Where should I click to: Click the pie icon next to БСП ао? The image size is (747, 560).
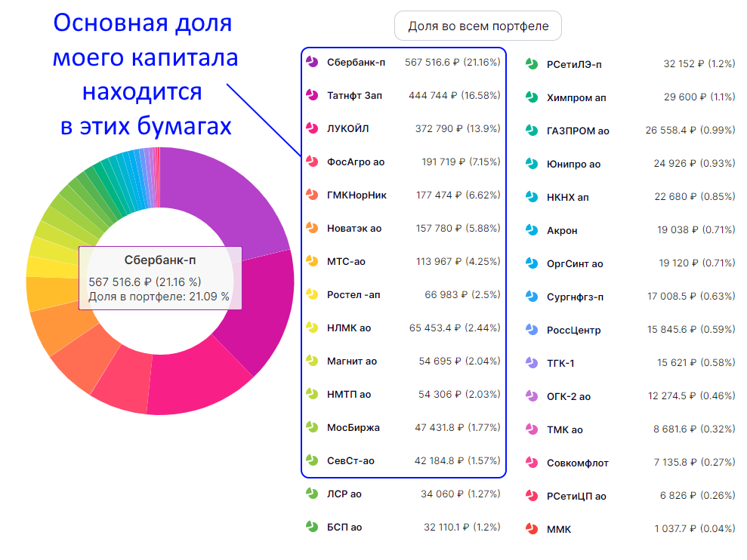pos(312,527)
